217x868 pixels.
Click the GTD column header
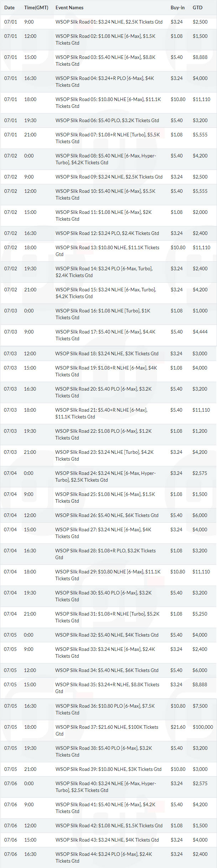tap(197, 7)
